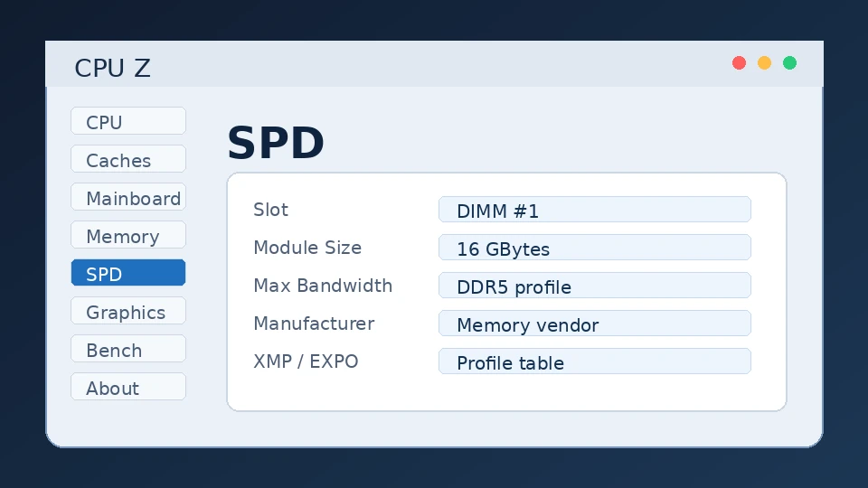Open the Mainboard tab
The image size is (868, 488).
(x=128, y=196)
